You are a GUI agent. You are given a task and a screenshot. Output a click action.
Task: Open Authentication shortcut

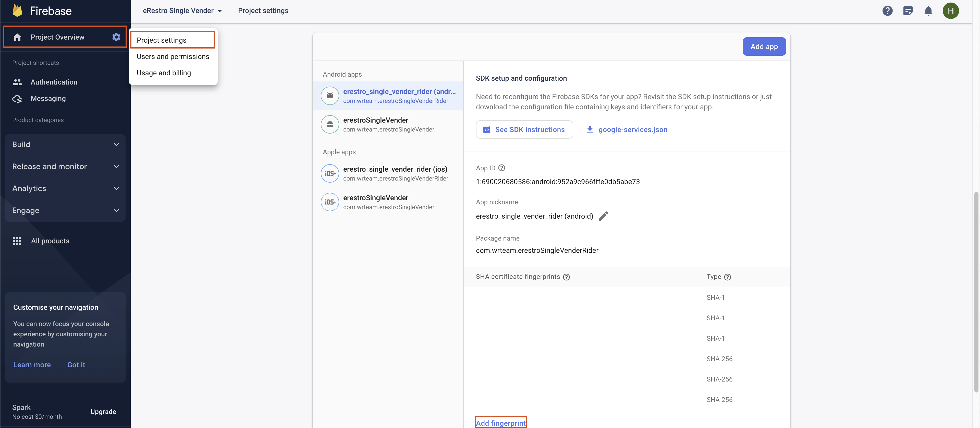pyautogui.click(x=54, y=82)
